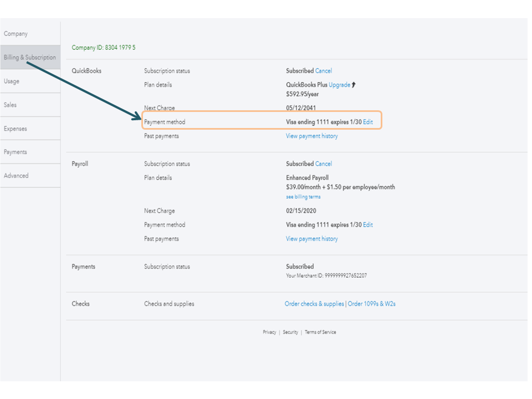Image resolution: width=532 pixels, height=399 pixels.
Task: Click the upward arrow icon beside Upgrade
Action: coord(354,85)
